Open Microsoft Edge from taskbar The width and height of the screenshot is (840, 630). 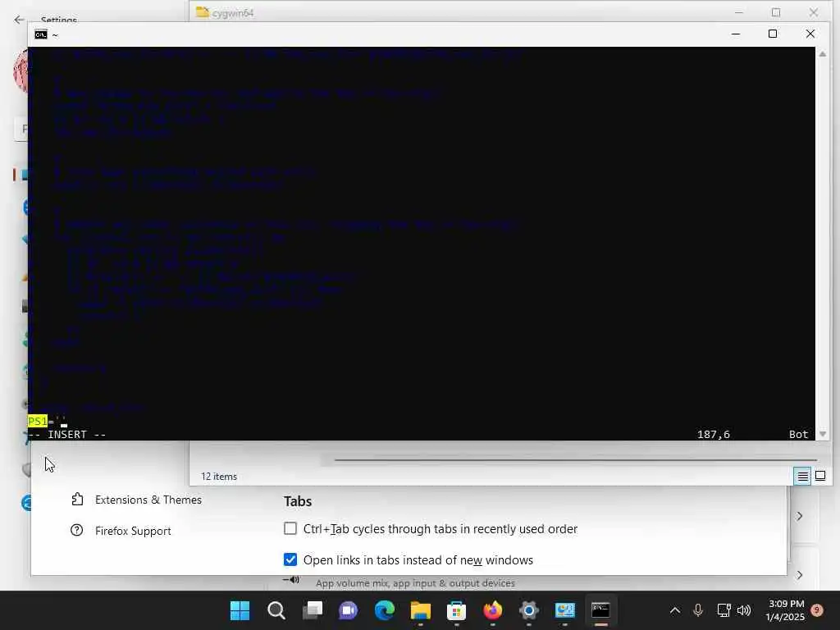click(385, 610)
